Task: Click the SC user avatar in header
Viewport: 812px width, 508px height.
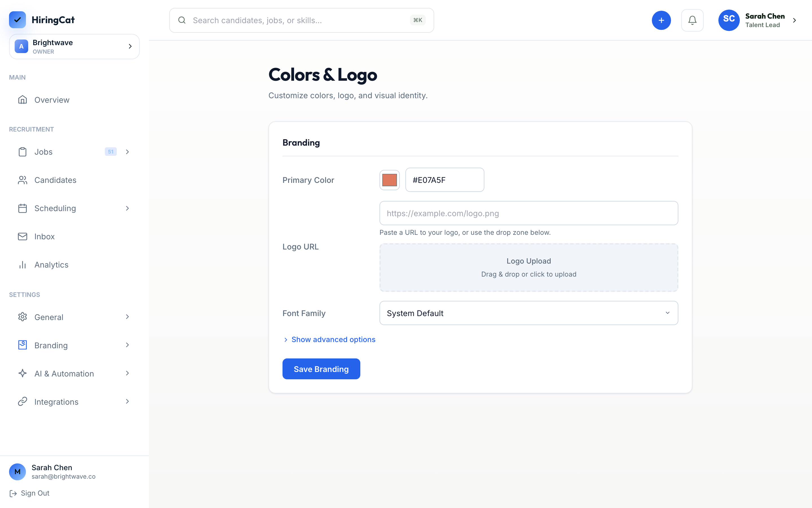Action: pyautogui.click(x=729, y=20)
